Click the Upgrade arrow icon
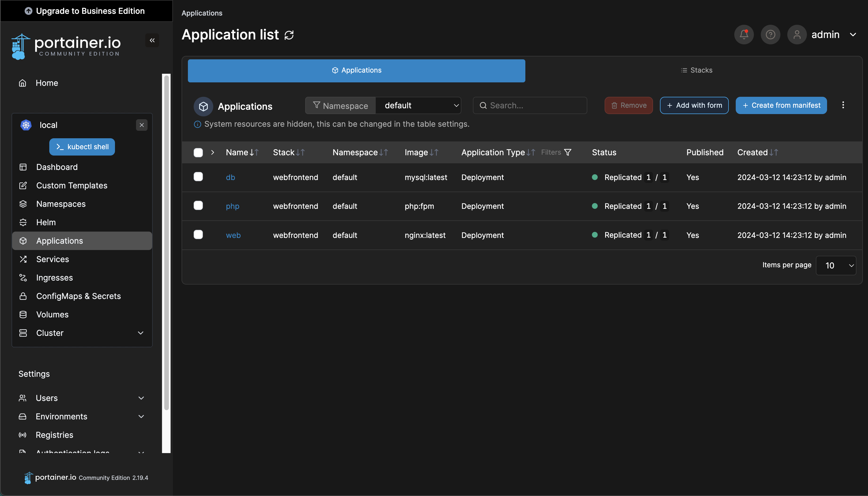Screen dimensions: 868x496 28,11
